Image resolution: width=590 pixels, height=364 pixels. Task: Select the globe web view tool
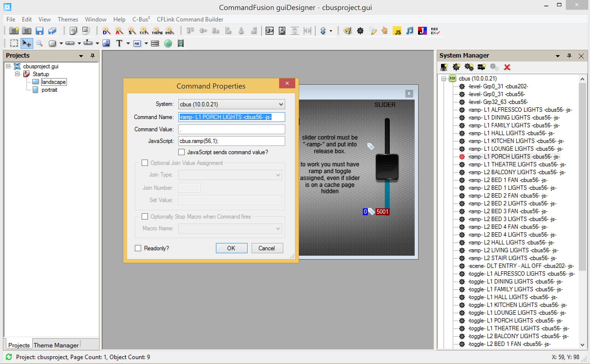[x=168, y=44]
